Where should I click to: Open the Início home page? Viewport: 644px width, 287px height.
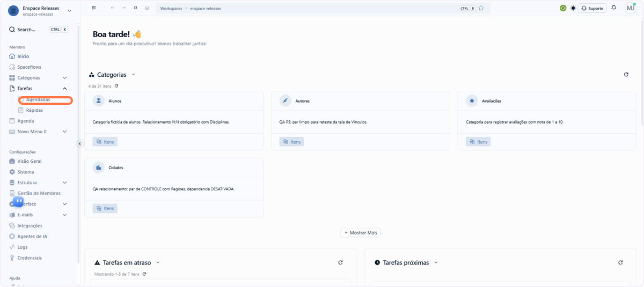pyautogui.click(x=23, y=56)
